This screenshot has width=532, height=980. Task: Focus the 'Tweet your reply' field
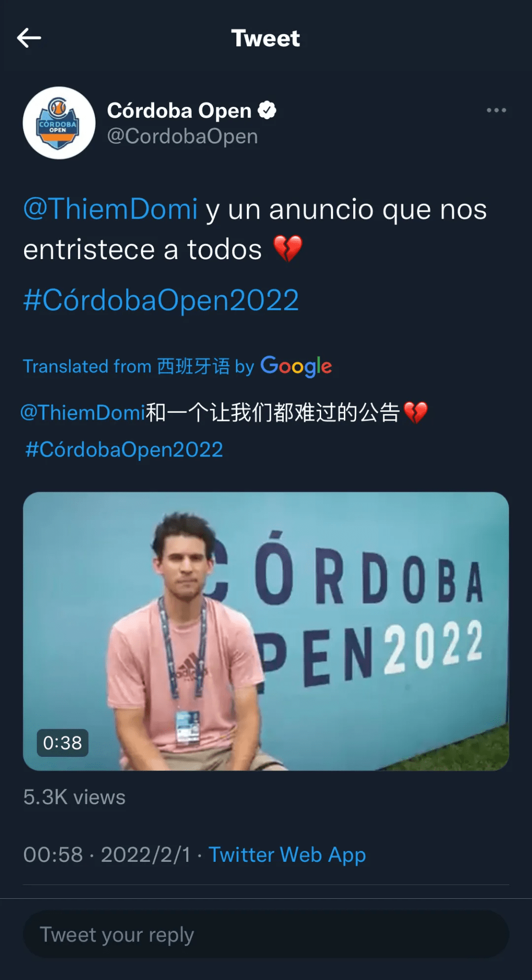266,934
